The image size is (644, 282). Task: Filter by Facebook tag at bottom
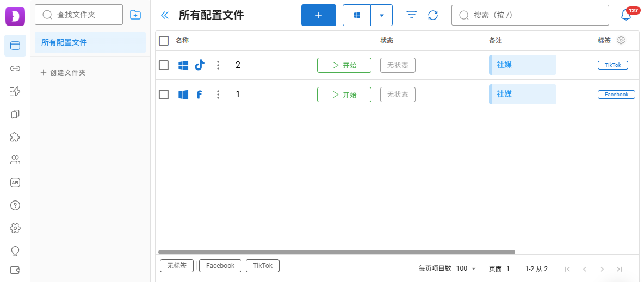(220, 266)
